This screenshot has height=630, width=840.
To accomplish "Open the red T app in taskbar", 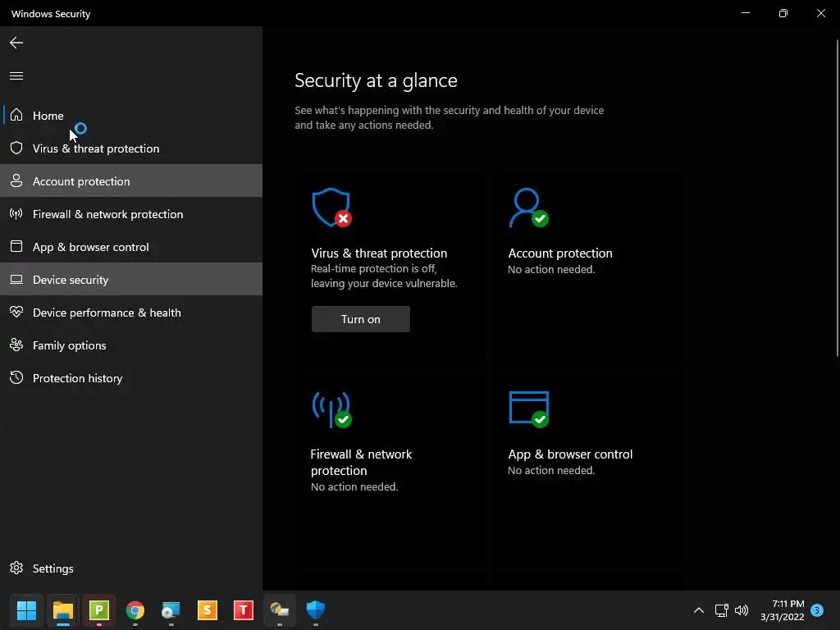I will [243, 610].
